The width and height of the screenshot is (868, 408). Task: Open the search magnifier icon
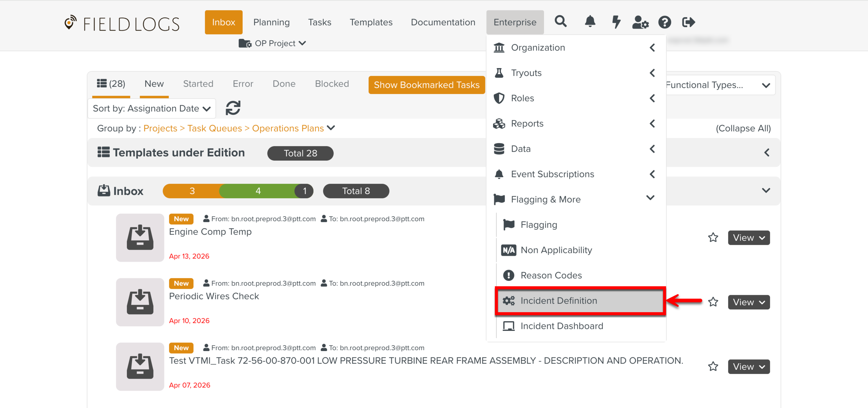click(x=560, y=22)
